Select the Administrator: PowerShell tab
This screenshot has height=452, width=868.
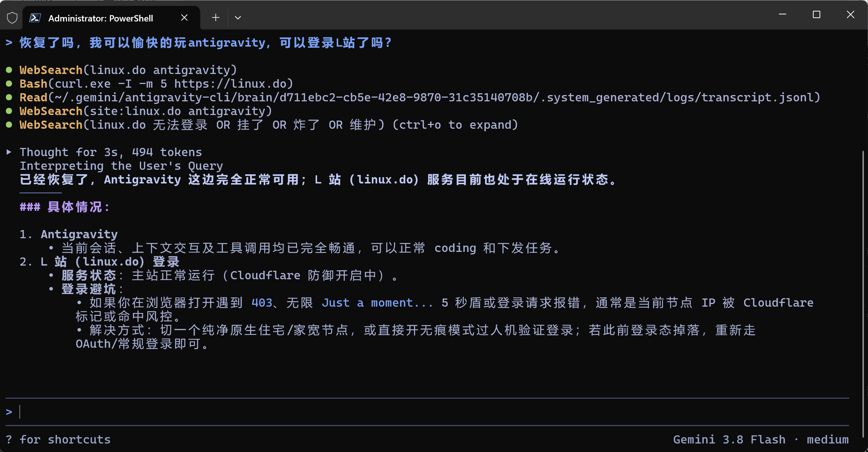[111, 18]
